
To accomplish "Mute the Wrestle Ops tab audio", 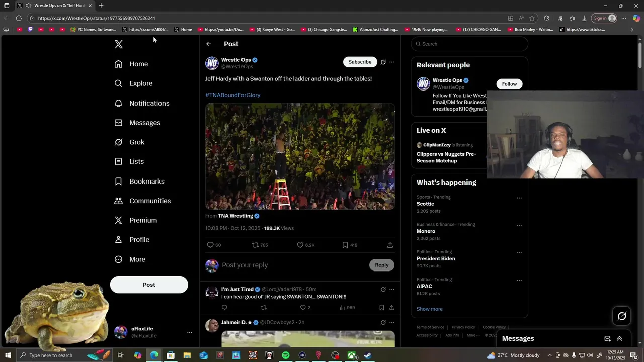I will (x=29, y=6).
